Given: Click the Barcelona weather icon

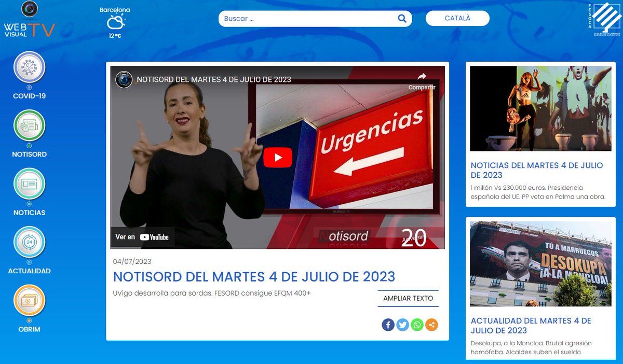Looking at the screenshot, I should tap(115, 22).
